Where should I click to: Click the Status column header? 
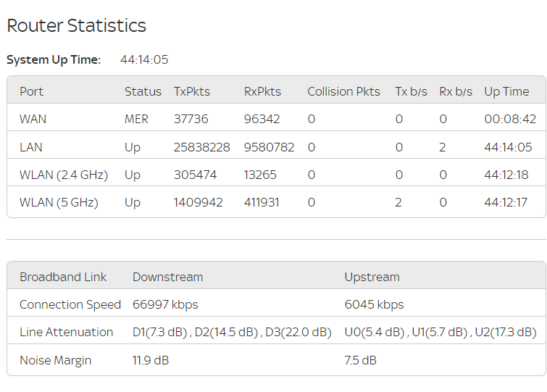coord(143,91)
